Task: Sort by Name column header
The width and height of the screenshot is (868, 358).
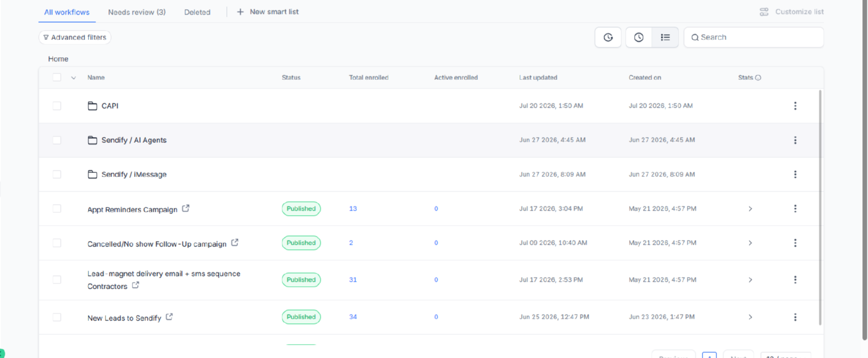Action: [x=96, y=77]
